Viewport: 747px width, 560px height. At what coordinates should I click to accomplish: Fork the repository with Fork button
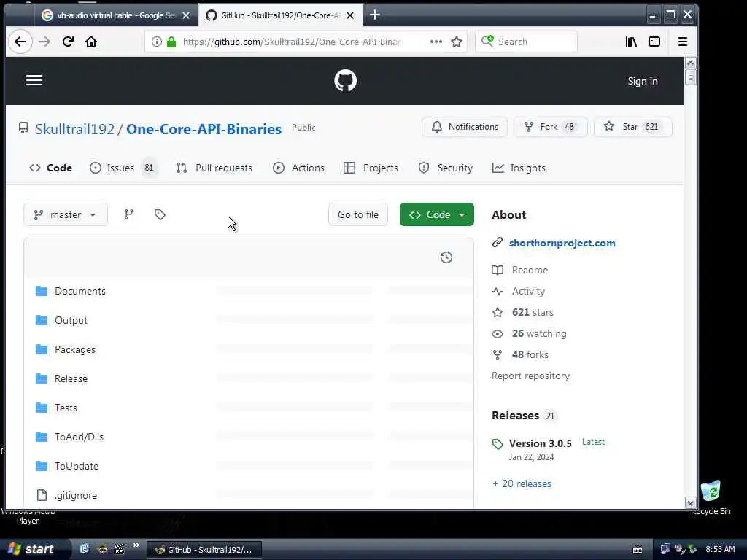pos(550,127)
